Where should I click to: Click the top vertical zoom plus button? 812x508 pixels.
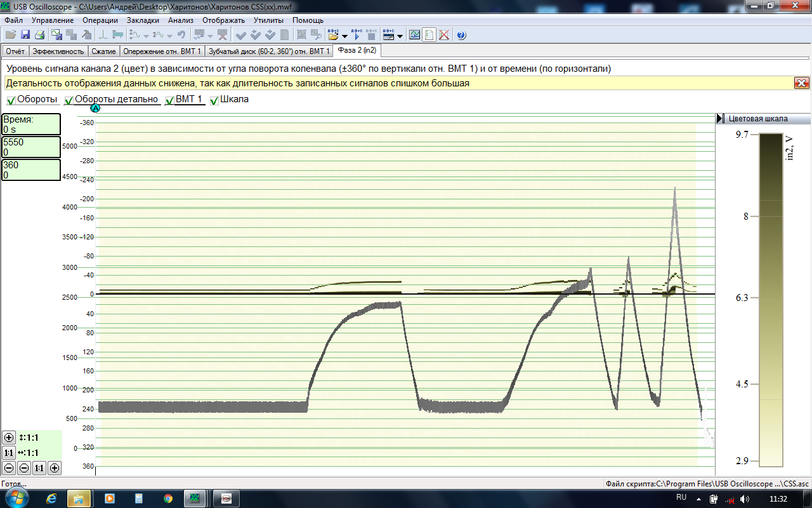[9, 438]
